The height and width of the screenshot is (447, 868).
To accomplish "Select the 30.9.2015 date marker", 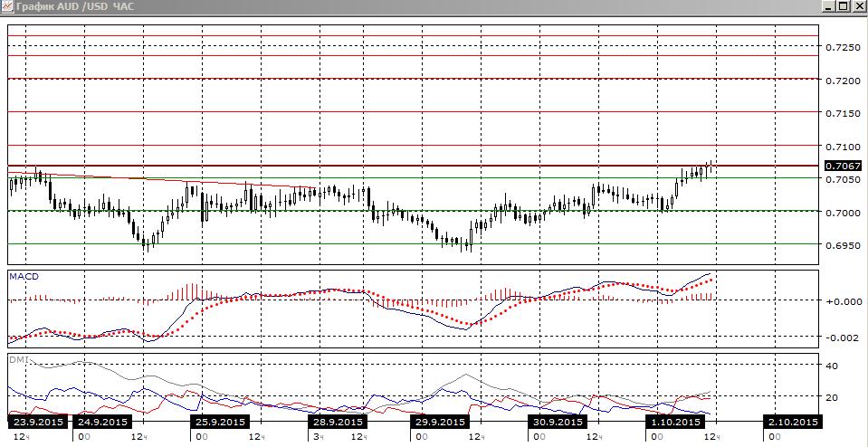I will pos(557,422).
